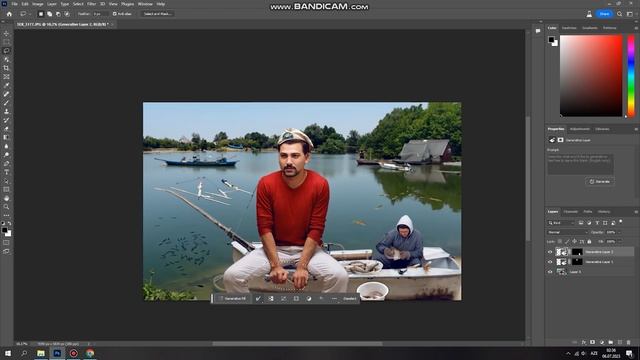Open the layer Kind filter dropdown
The height and width of the screenshot is (360, 640).
561,223
